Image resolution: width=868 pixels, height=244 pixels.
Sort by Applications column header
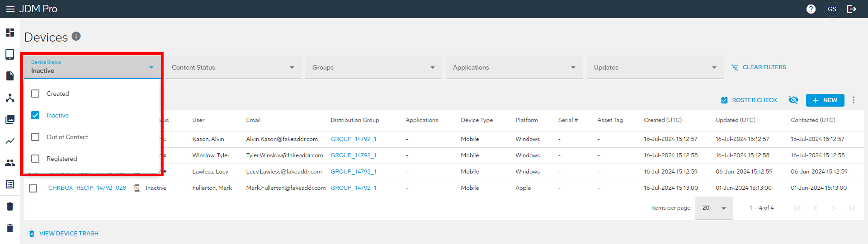point(422,120)
